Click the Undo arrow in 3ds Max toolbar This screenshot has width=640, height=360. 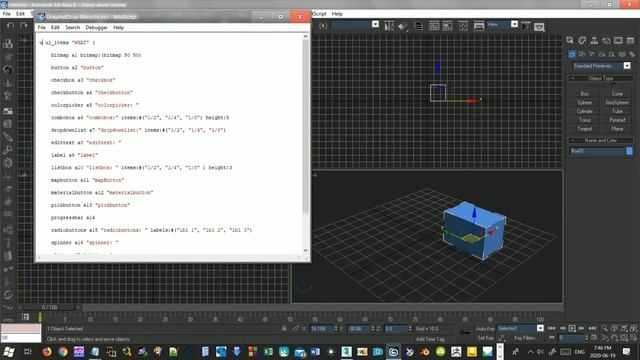(x=11, y=25)
